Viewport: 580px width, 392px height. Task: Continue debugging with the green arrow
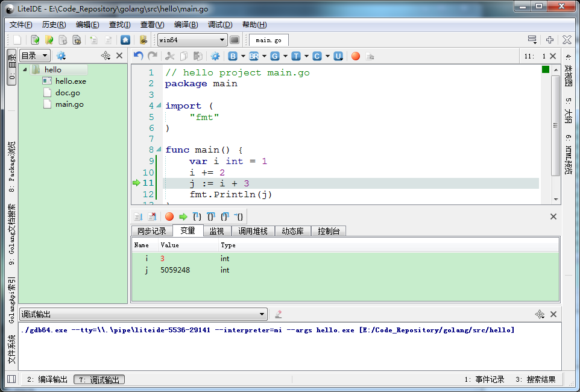pos(183,217)
